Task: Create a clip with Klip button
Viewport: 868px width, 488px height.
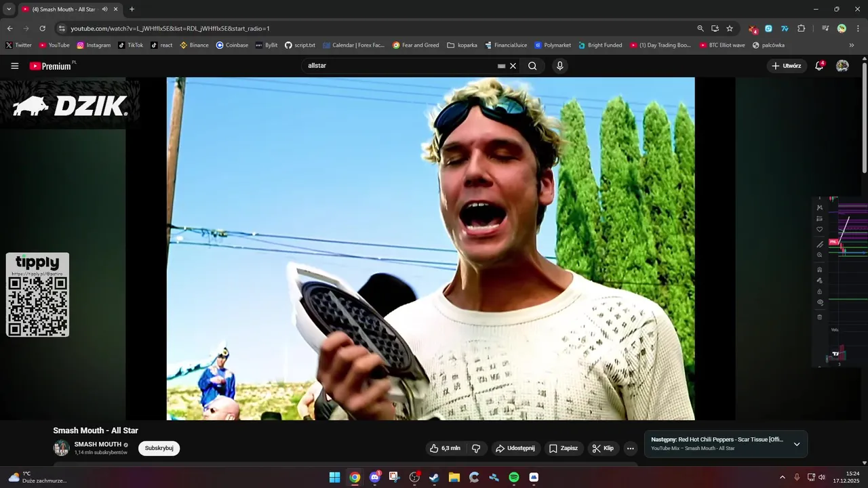Action: point(602,448)
